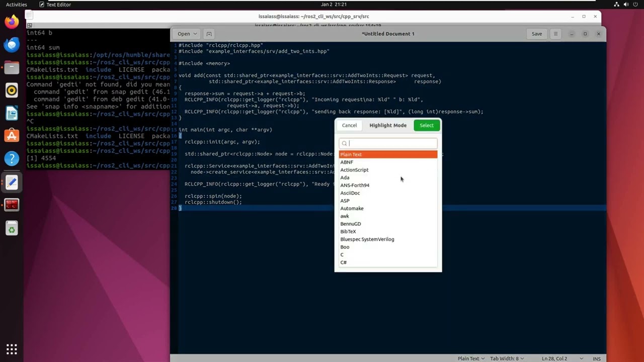Choose awk in the language list

(388, 216)
